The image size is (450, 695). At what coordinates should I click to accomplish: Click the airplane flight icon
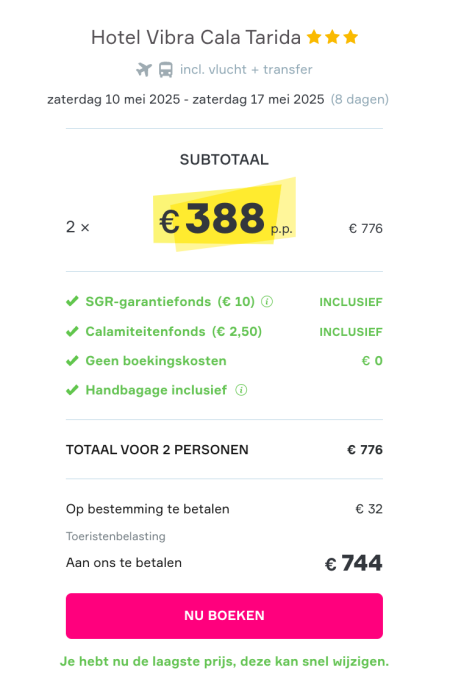tap(144, 70)
